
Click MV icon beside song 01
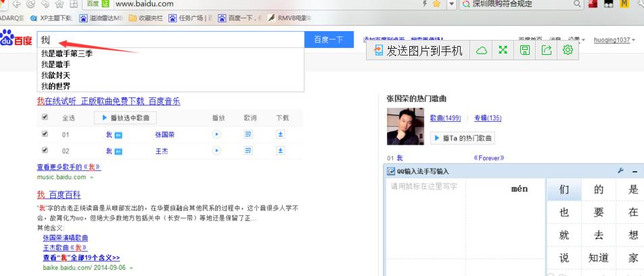click(x=118, y=135)
